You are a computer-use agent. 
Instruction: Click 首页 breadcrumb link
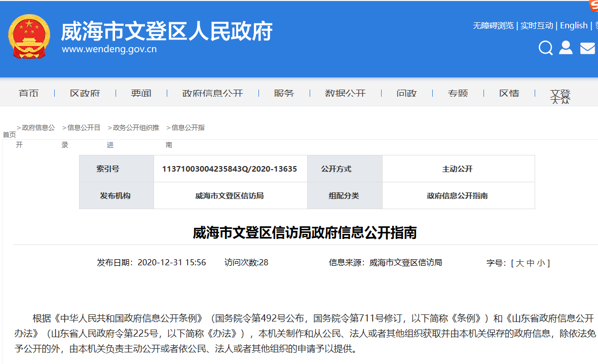click(x=9, y=135)
